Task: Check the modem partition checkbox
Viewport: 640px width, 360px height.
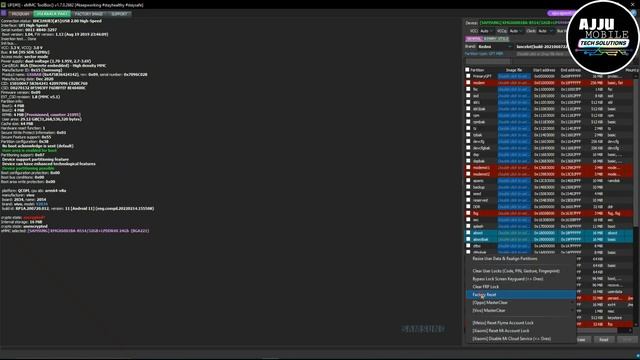Action: (x=468, y=83)
